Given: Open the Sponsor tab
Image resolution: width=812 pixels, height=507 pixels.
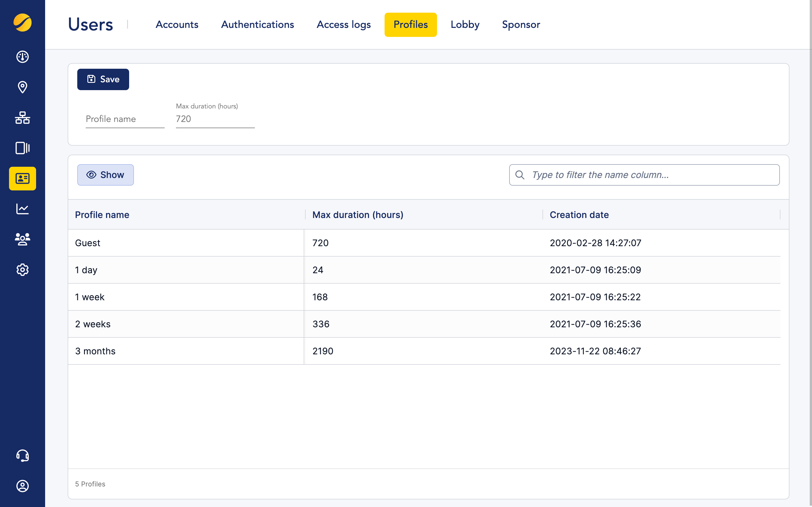Looking at the screenshot, I should pyautogui.click(x=520, y=25).
